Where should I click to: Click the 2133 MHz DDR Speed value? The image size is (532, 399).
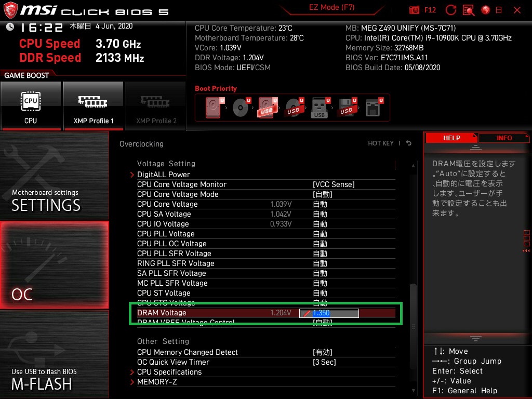120,58
